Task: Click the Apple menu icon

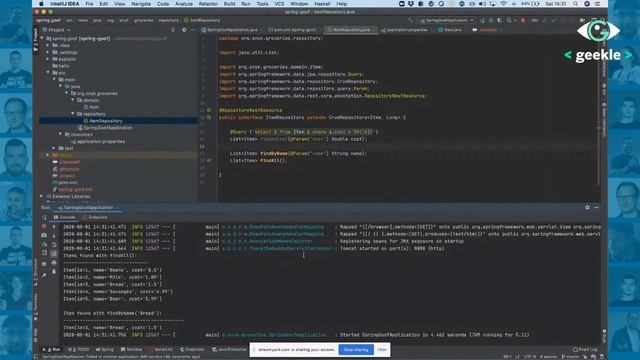Action: (x=41, y=4)
